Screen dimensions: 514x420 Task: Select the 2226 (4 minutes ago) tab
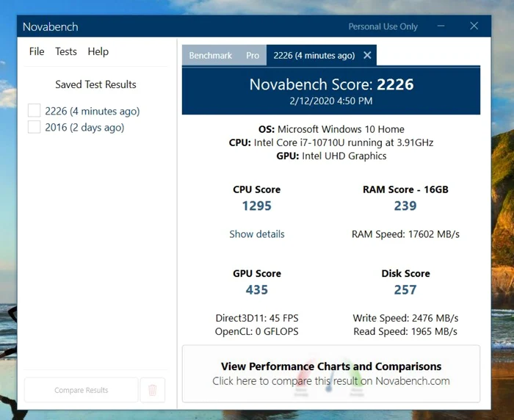click(x=314, y=55)
